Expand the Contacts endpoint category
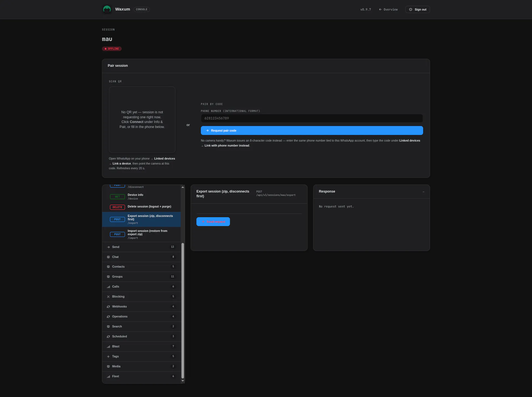Screen dimensions: 532x397 pos(142,267)
